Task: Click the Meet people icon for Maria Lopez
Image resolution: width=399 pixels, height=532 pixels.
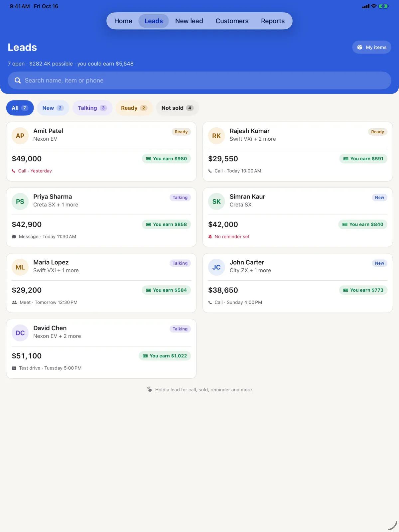Action: coord(14,302)
